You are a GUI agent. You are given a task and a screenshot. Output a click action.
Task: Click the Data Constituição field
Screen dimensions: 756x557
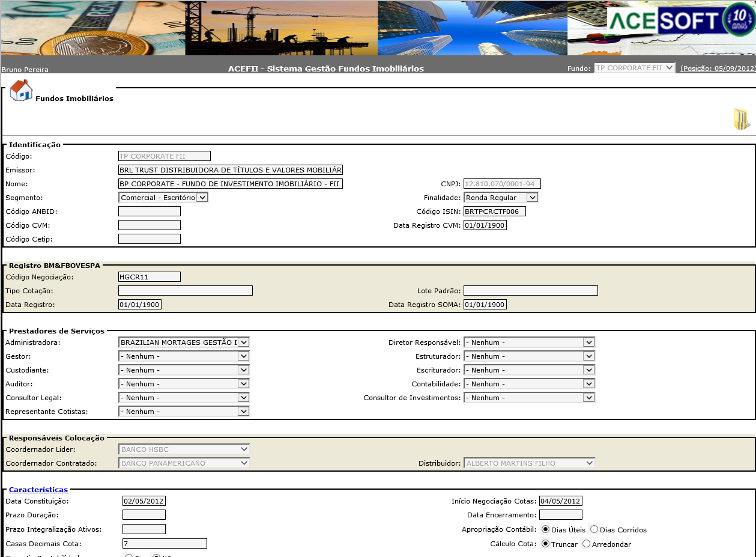144,501
